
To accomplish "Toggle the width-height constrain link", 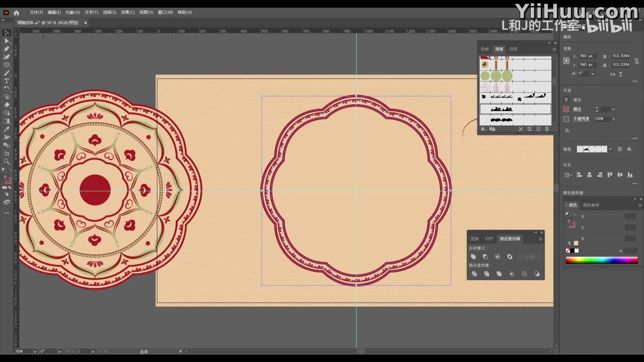I will tap(637, 61).
